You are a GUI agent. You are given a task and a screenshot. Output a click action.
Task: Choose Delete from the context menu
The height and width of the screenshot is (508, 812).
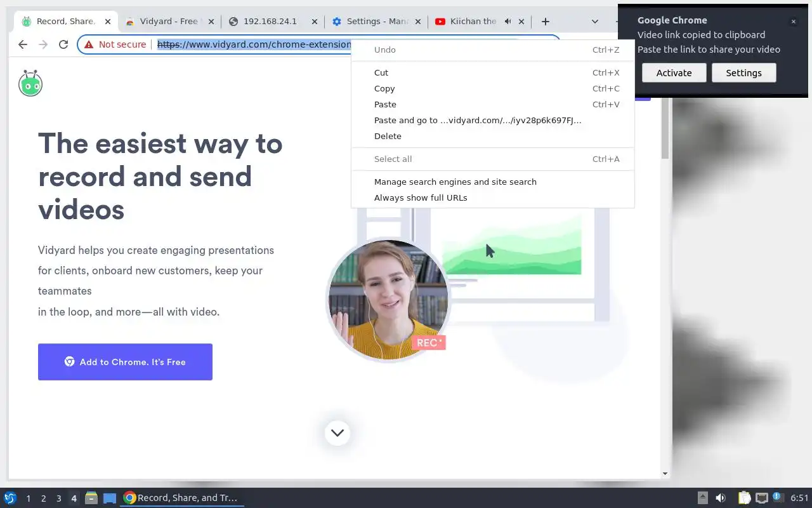pyautogui.click(x=492, y=136)
